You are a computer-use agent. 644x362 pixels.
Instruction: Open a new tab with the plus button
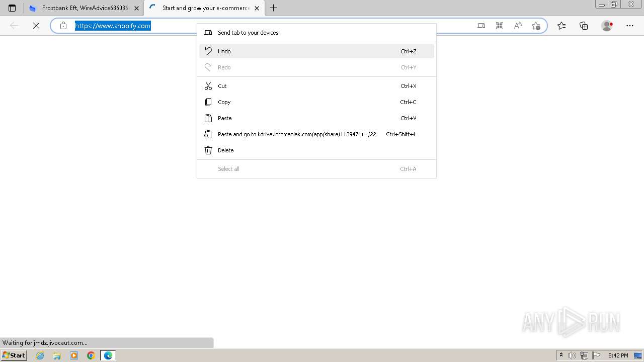click(273, 8)
